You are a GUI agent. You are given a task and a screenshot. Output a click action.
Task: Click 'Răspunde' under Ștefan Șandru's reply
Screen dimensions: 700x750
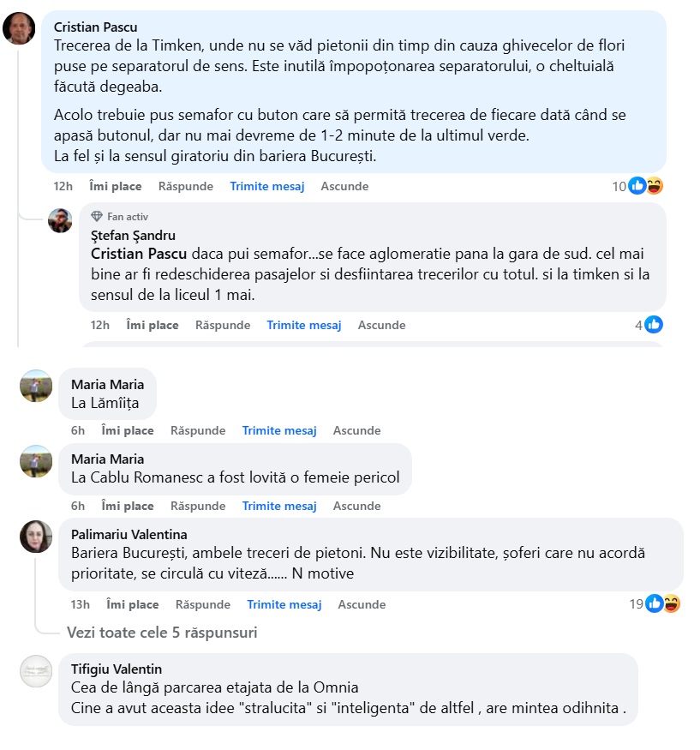[x=223, y=325]
